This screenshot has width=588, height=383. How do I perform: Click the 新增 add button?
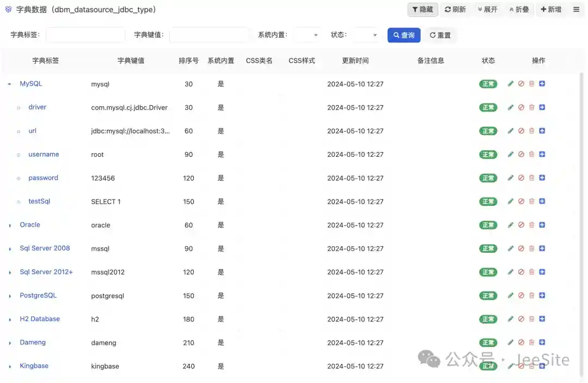(x=550, y=10)
